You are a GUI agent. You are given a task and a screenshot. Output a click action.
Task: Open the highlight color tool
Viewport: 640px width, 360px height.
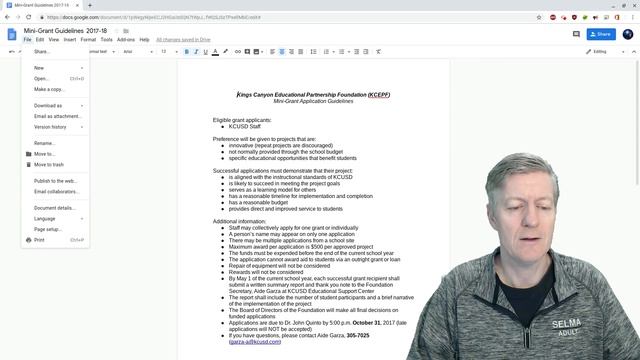coord(225,52)
